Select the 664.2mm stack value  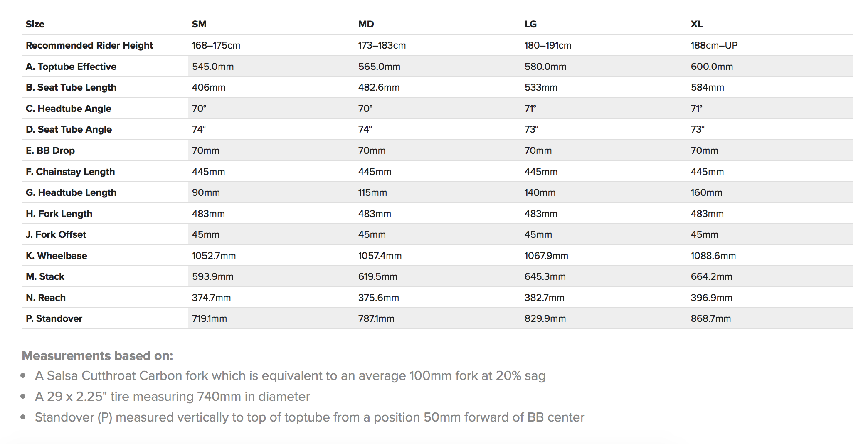711,276
